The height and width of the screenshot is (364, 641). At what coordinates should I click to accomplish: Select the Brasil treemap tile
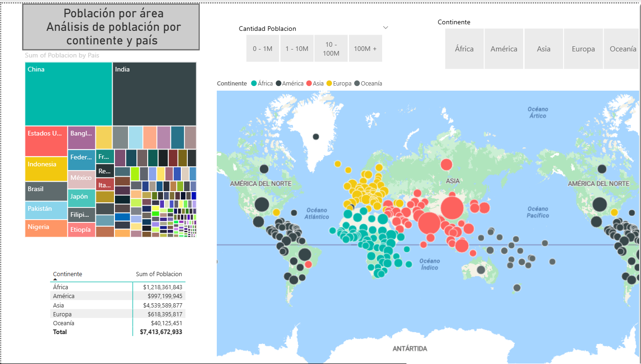click(46, 192)
